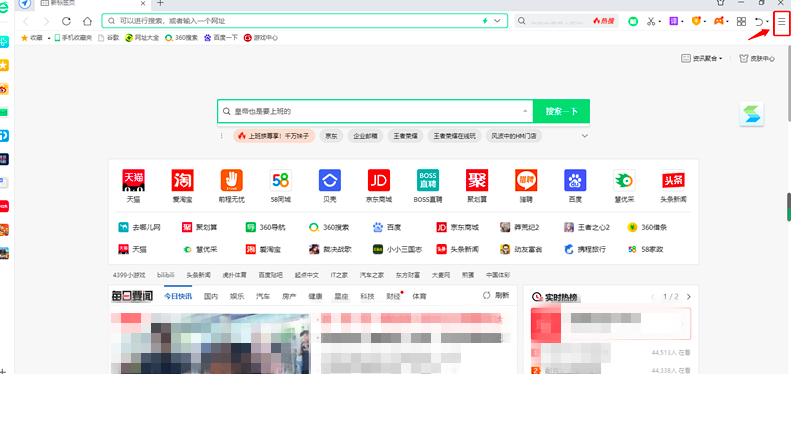801x445 pixels.
Task: Click the back navigation arrow
Action: pos(26,21)
